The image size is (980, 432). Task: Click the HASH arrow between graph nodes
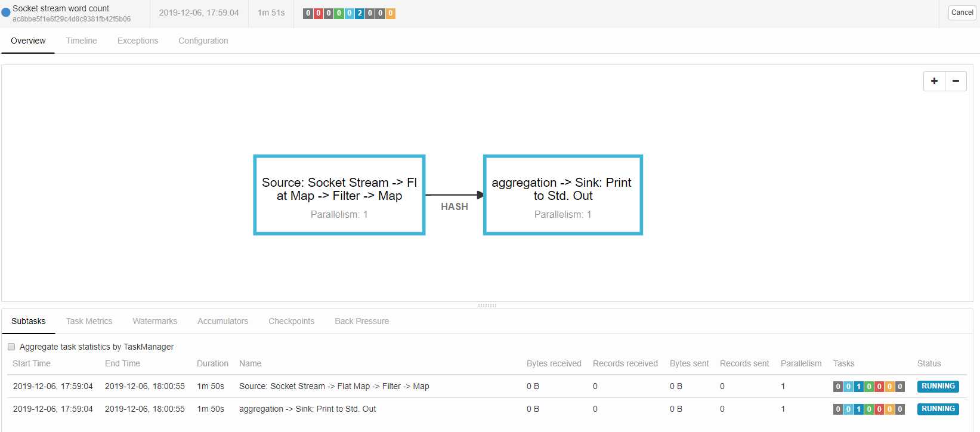click(x=454, y=195)
